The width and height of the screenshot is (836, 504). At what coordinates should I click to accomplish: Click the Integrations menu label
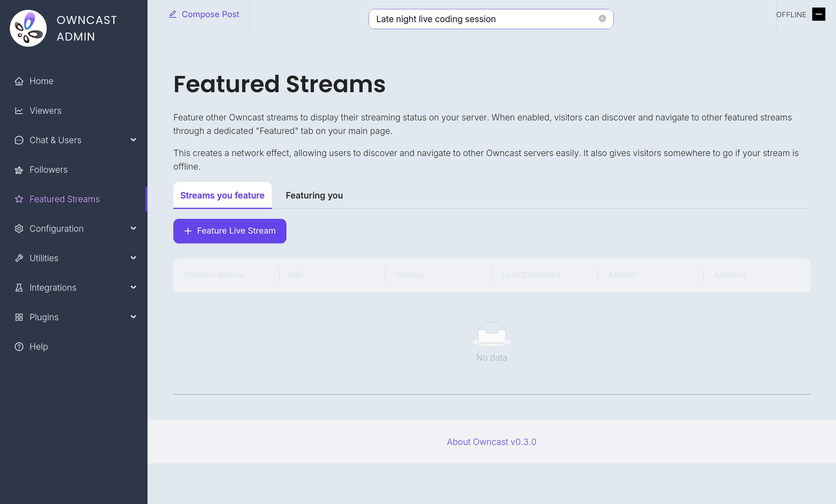(x=53, y=288)
